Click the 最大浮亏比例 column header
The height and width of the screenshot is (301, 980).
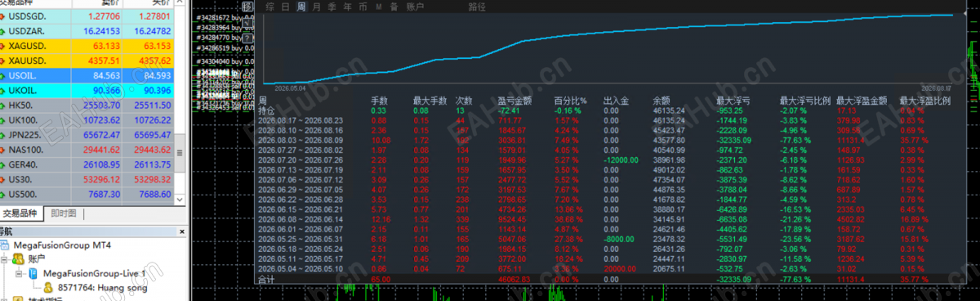(805, 101)
